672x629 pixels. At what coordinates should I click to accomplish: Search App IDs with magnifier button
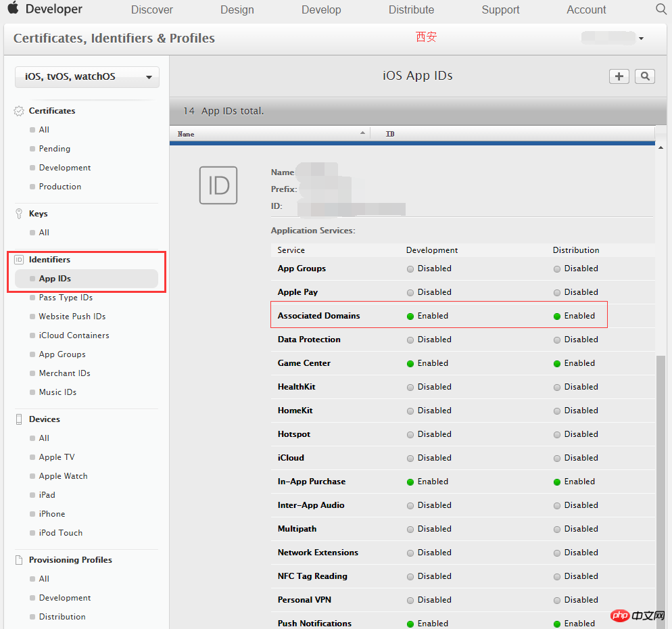click(644, 76)
